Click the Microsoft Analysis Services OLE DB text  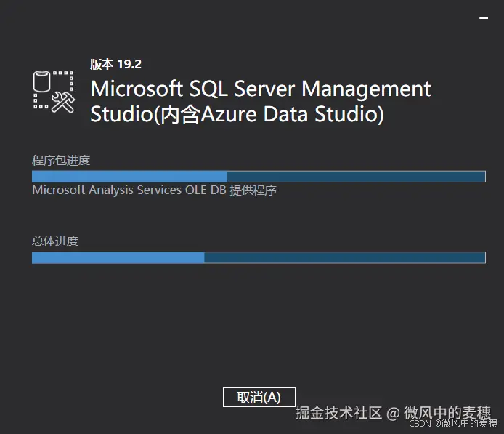click(129, 190)
